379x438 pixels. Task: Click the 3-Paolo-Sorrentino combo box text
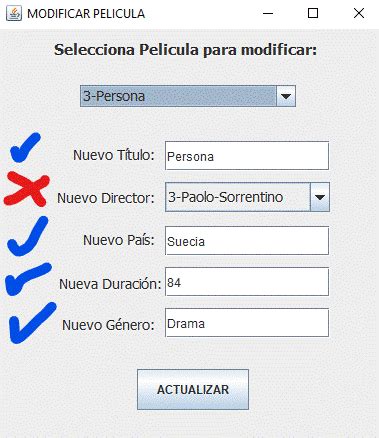pyautogui.click(x=225, y=197)
